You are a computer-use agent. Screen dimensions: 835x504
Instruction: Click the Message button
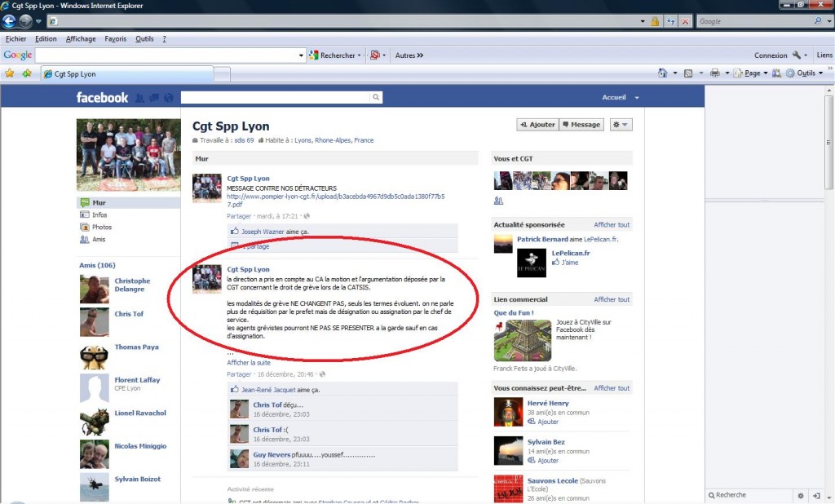(x=581, y=124)
